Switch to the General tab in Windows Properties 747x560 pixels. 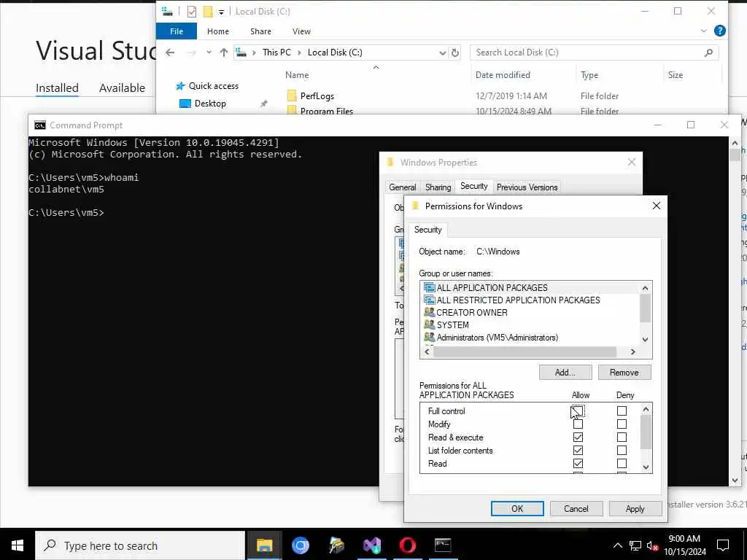pyautogui.click(x=403, y=187)
